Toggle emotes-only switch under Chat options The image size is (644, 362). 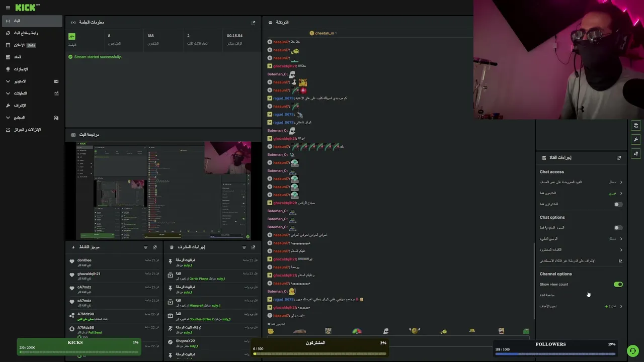tap(618, 228)
